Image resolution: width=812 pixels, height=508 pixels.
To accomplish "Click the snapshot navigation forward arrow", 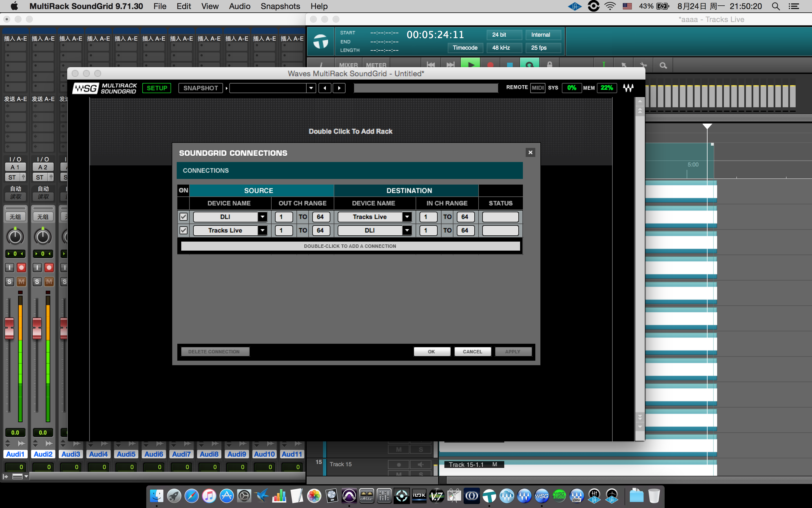I will (340, 88).
